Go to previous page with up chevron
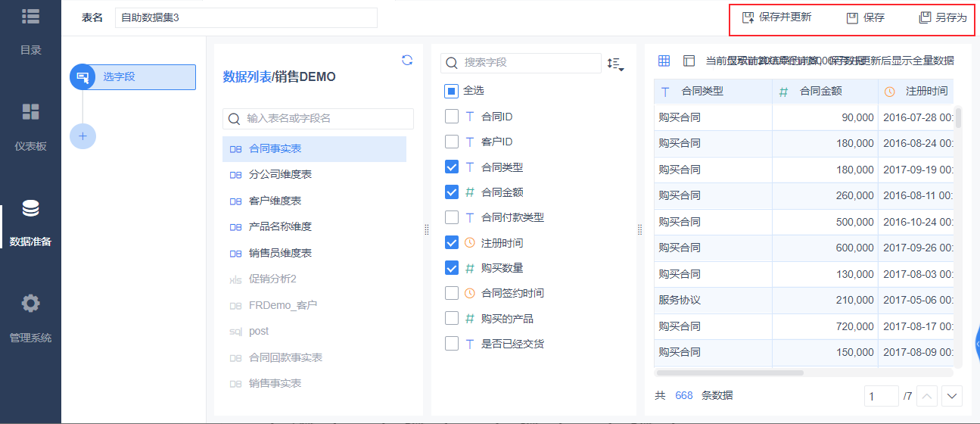The height and width of the screenshot is (424, 980). click(928, 396)
